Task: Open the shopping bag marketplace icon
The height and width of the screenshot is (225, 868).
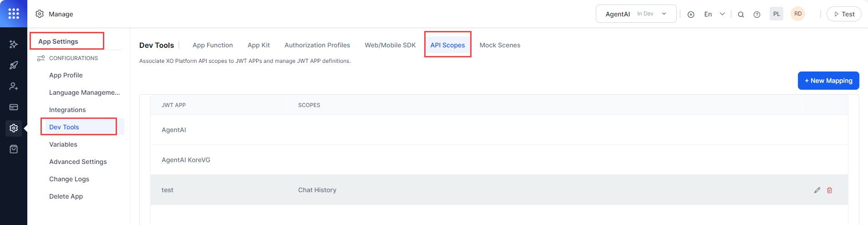Action: [x=14, y=149]
